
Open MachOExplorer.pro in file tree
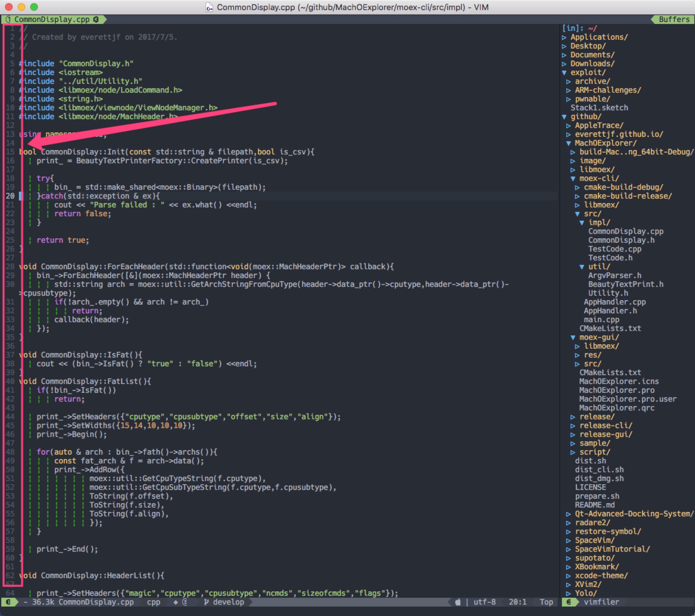tap(617, 390)
